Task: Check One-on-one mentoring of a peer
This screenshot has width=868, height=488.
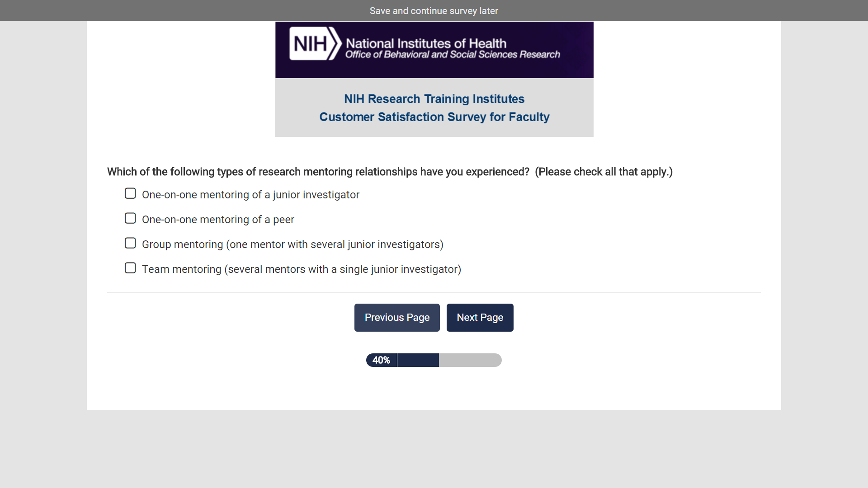Action: tap(130, 219)
